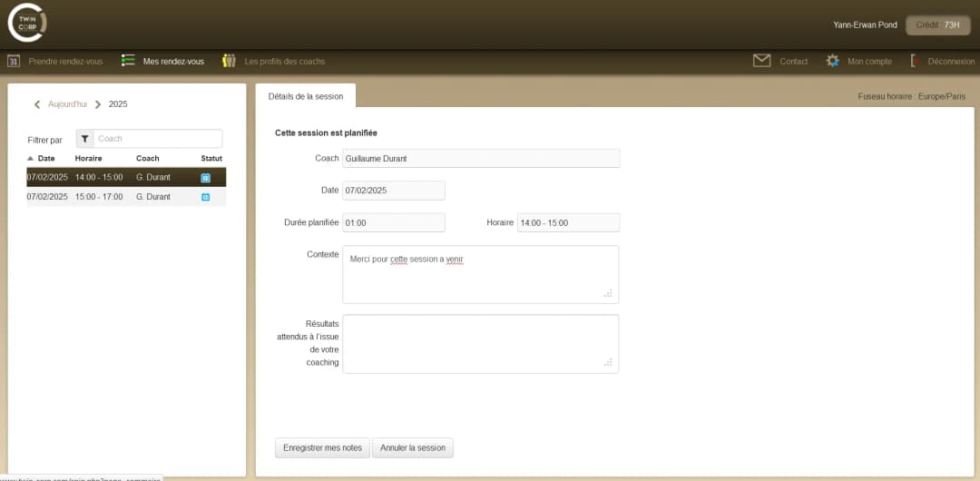
Task: Click the envelope Contact icon
Action: [x=761, y=61]
